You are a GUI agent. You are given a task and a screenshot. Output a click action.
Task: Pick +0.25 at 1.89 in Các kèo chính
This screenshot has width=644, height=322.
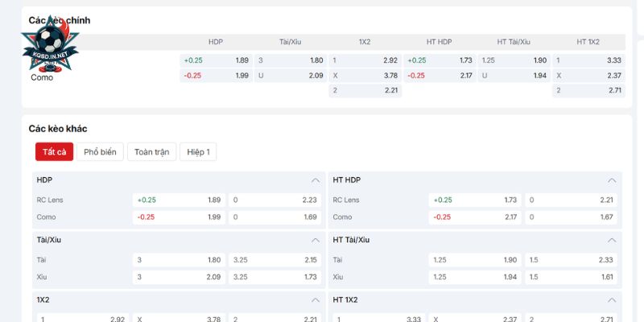pos(216,60)
